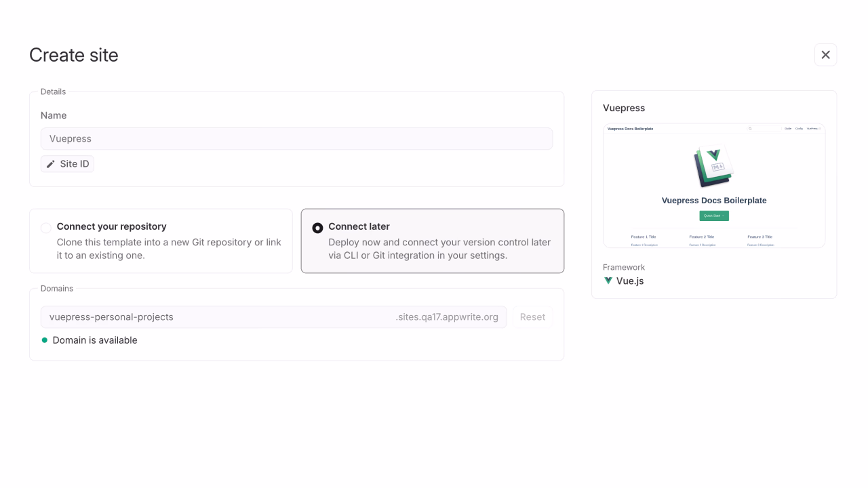The image size is (868, 488).
Task: Click the Create site heading
Action: click(74, 55)
